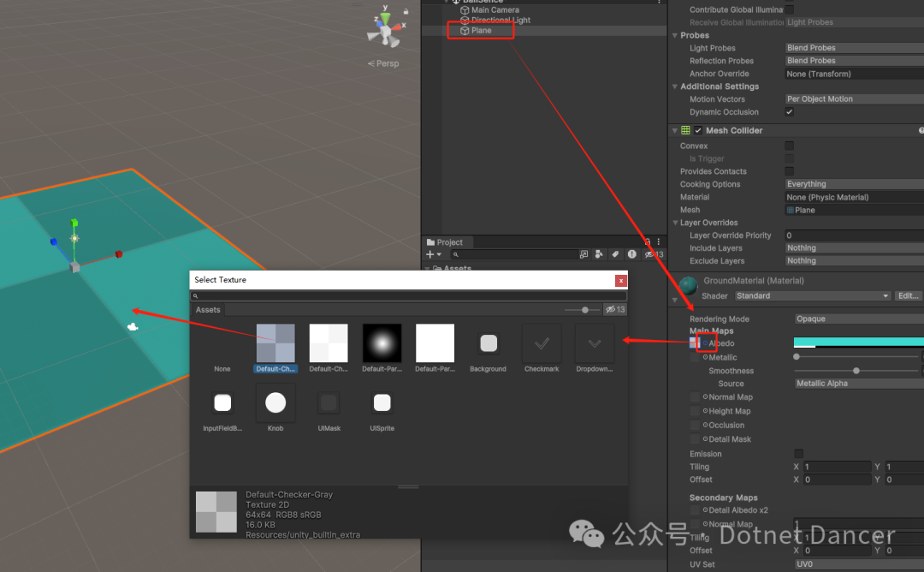Toggle hidden packages eye icon in Project
This screenshot has width=924, height=572.
click(x=654, y=254)
